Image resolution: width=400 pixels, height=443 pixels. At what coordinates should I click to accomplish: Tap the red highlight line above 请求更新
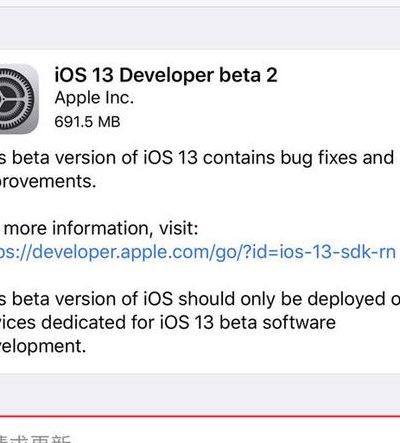click(x=200, y=416)
